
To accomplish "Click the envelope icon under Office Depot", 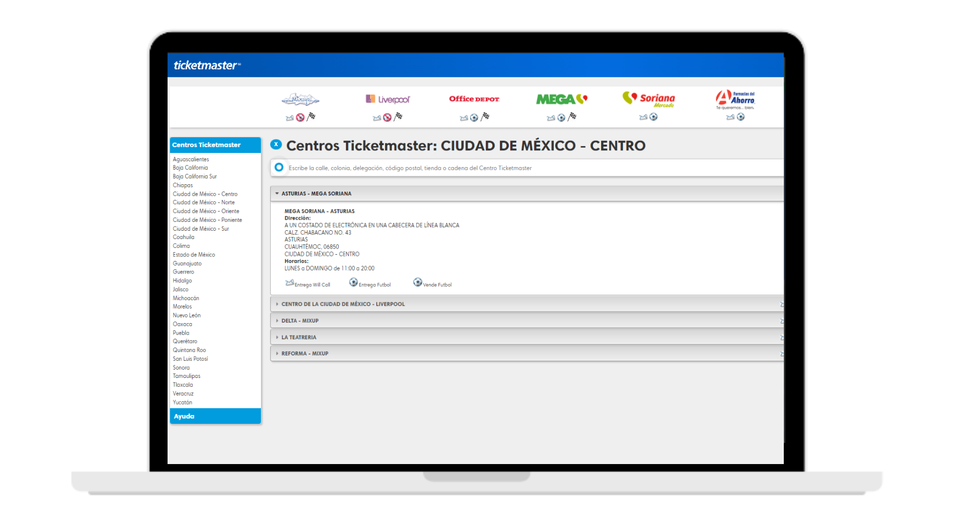I will pyautogui.click(x=464, y=118).
